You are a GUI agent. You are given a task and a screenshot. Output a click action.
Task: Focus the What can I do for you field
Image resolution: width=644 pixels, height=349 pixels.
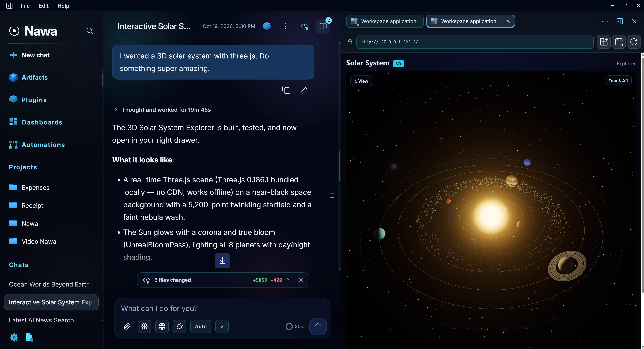point(222,309)
